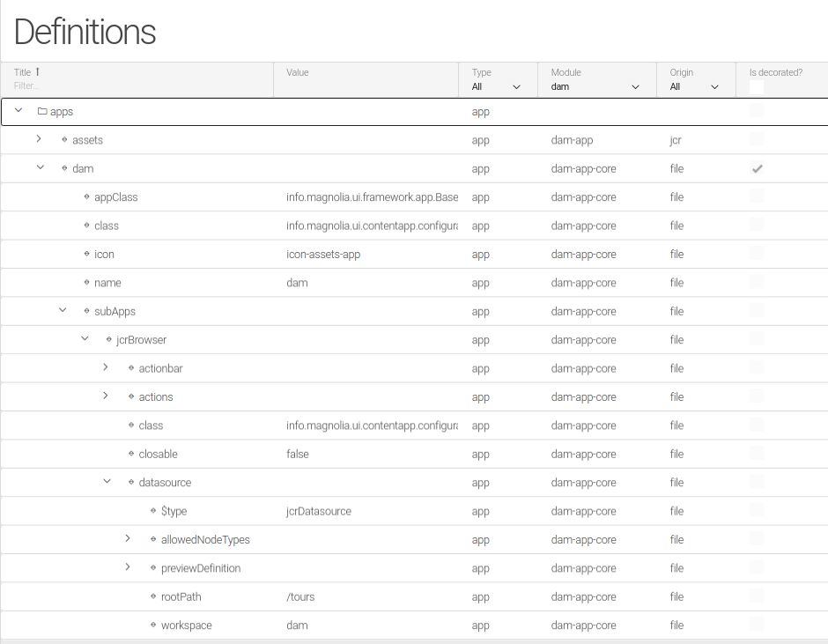
Task: Collapse the subApps node
Action: [63, 310]
